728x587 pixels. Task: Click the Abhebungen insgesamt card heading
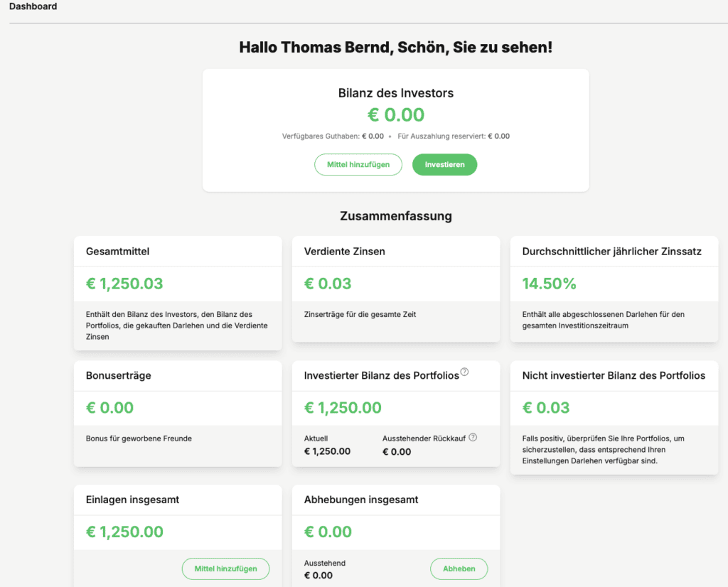click(361, 500)
